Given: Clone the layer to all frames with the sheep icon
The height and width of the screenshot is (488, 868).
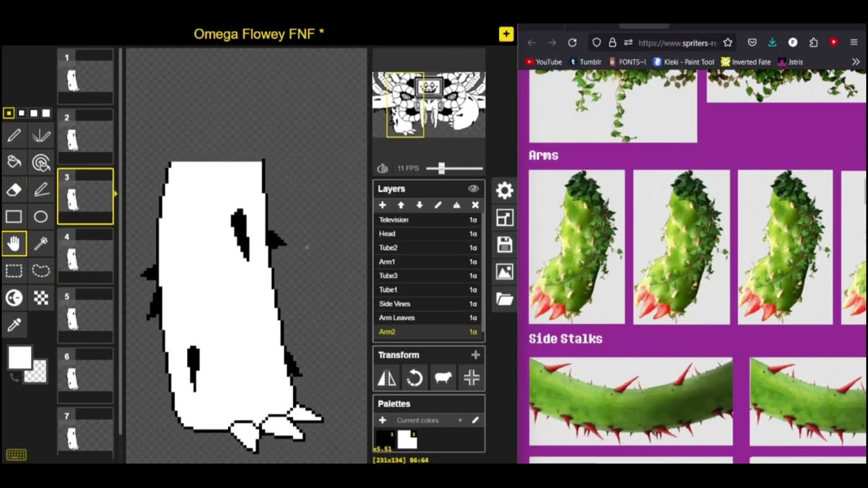Looking at the screenshot, I should click(x=443, y=378).
